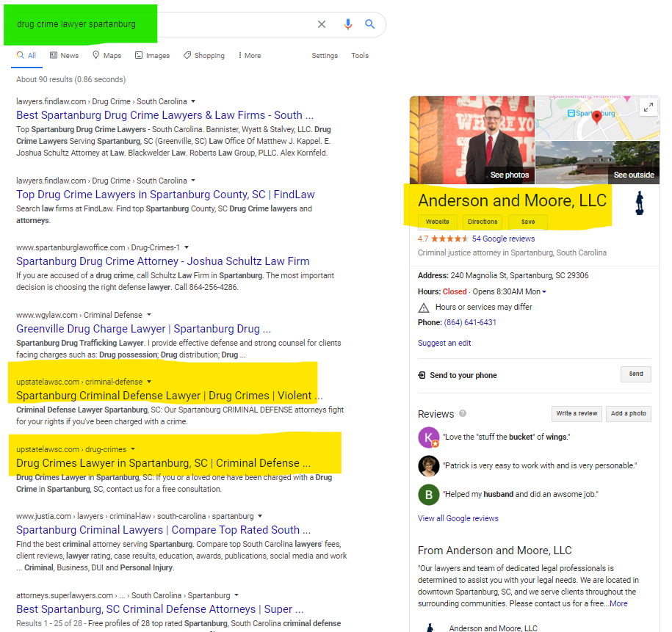Expand dropdown arrow on first findlaw.com result

pyautogui.click(x=193, y=101)
